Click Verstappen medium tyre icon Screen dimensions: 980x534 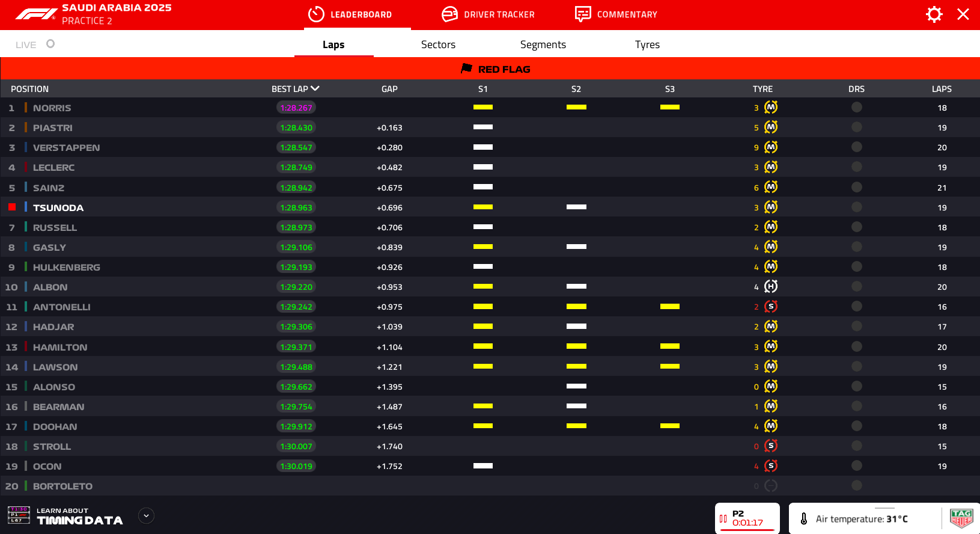(771, 147)
